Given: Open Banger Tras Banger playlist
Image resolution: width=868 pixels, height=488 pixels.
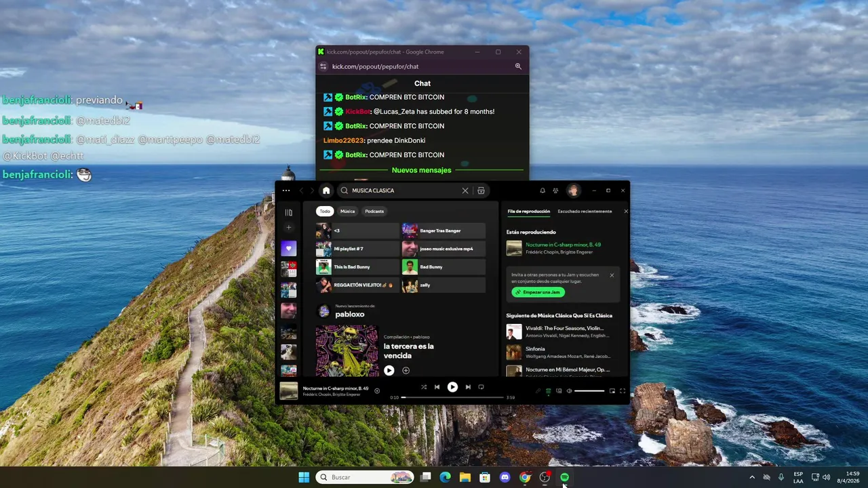Looking at the screenshot, I should [443, 230].
